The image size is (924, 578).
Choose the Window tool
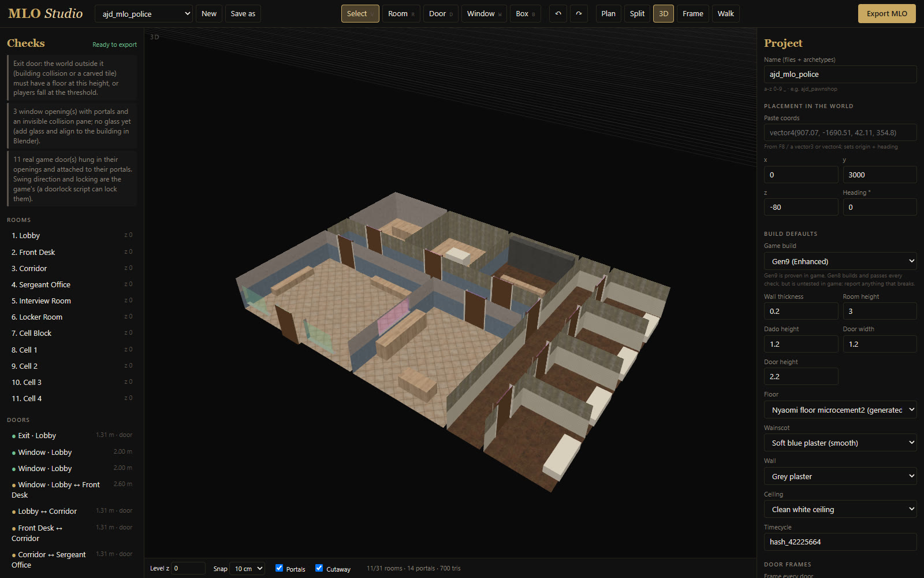484,13
